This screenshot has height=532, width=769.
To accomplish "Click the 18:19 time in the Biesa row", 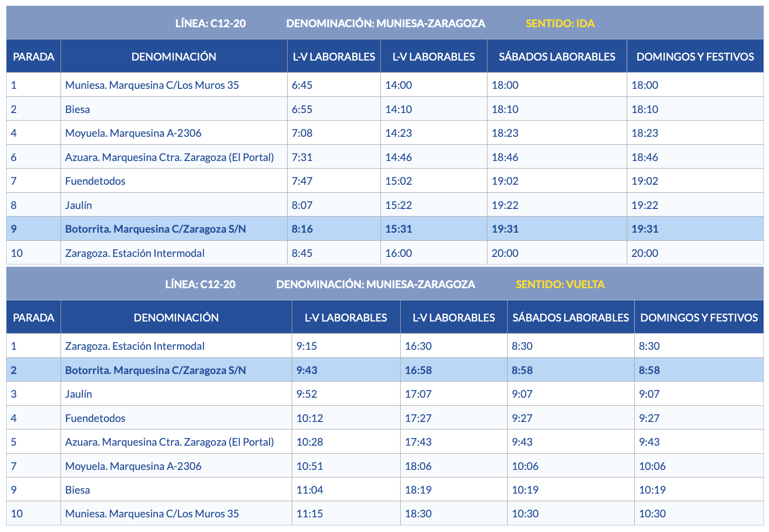I will [418, 490].
